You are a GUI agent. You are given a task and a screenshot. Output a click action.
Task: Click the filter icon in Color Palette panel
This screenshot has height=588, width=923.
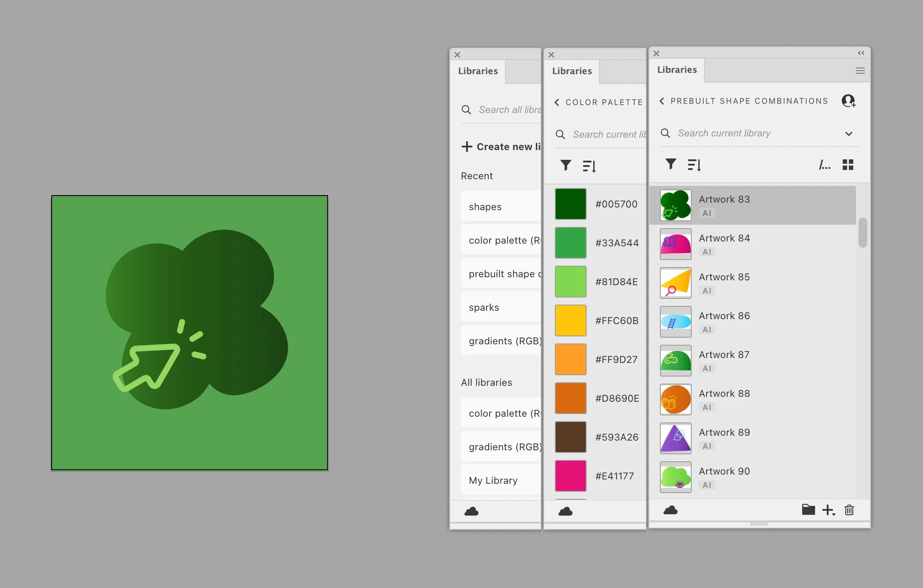pos(565,166)
